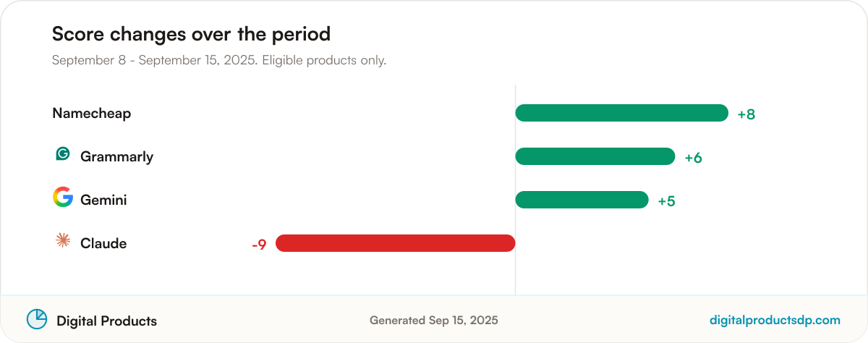
Task: Click the Google Gemini logo icon
Action: click(63, 197)
